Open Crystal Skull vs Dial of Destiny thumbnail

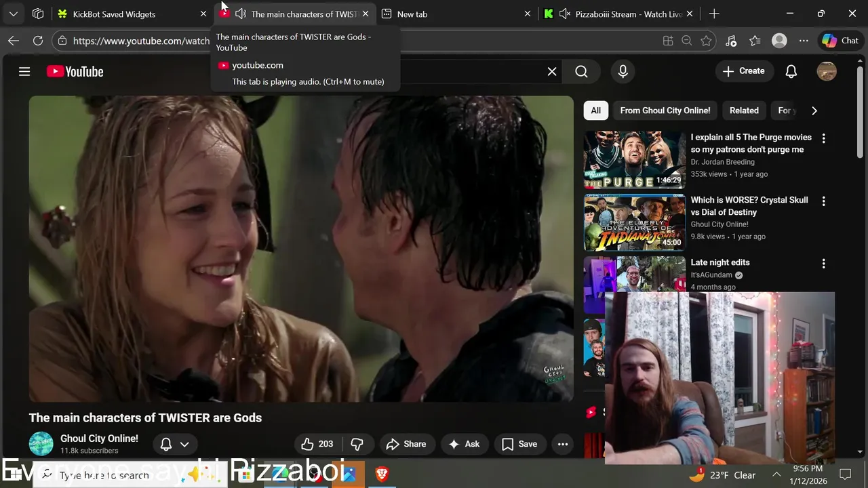tap(635, 222)
